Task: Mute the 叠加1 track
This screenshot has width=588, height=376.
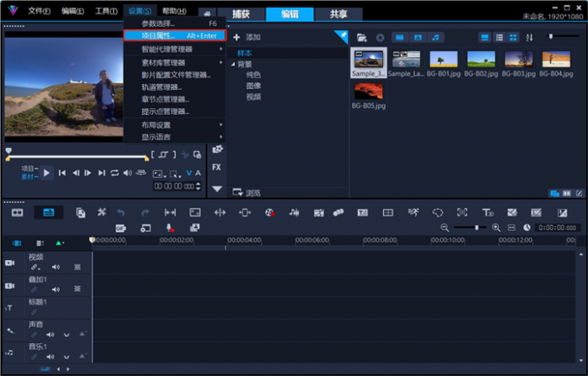Action: [x=55, y=290]
